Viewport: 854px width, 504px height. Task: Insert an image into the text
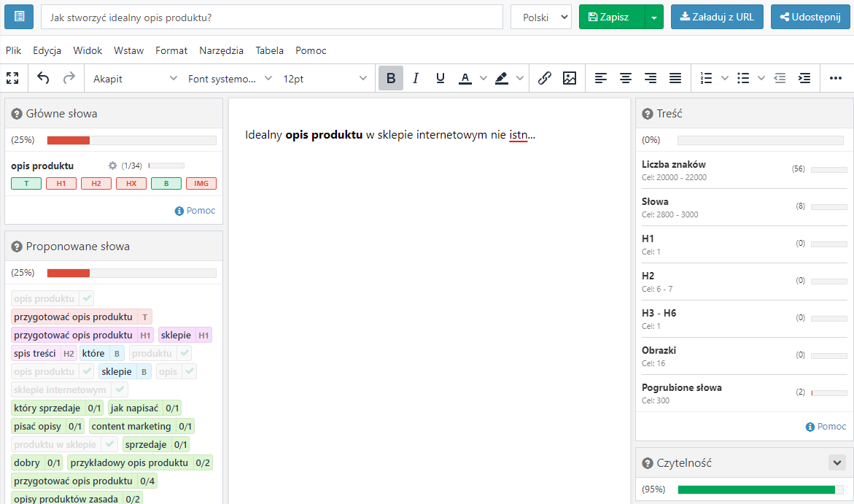point(569,79)
